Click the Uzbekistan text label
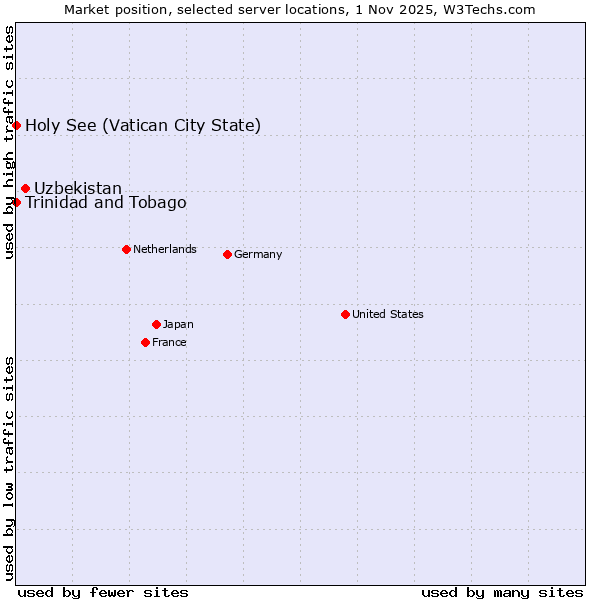Image resolution: width=600 pixels, height=600 pixels. (78, 188)
